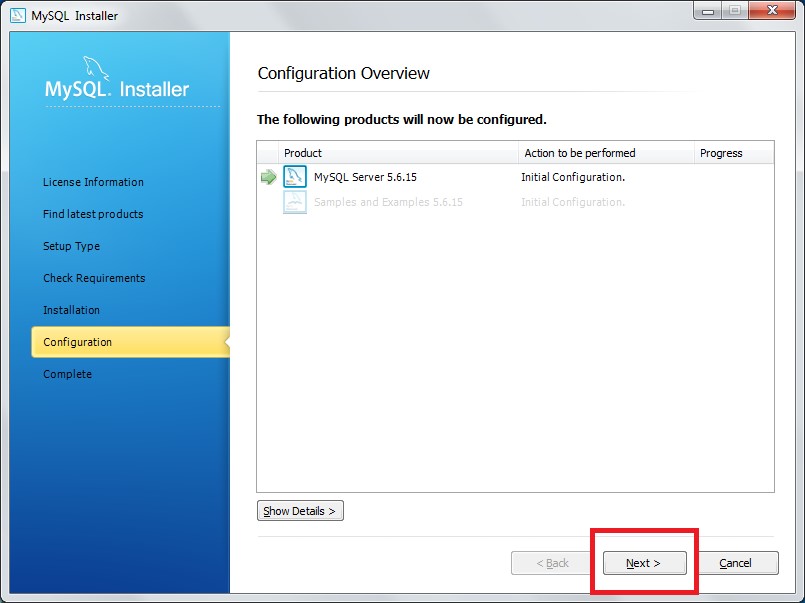
Task: Select the Samples and Examples 5.6.15 text
Action: tap(388, 202)
